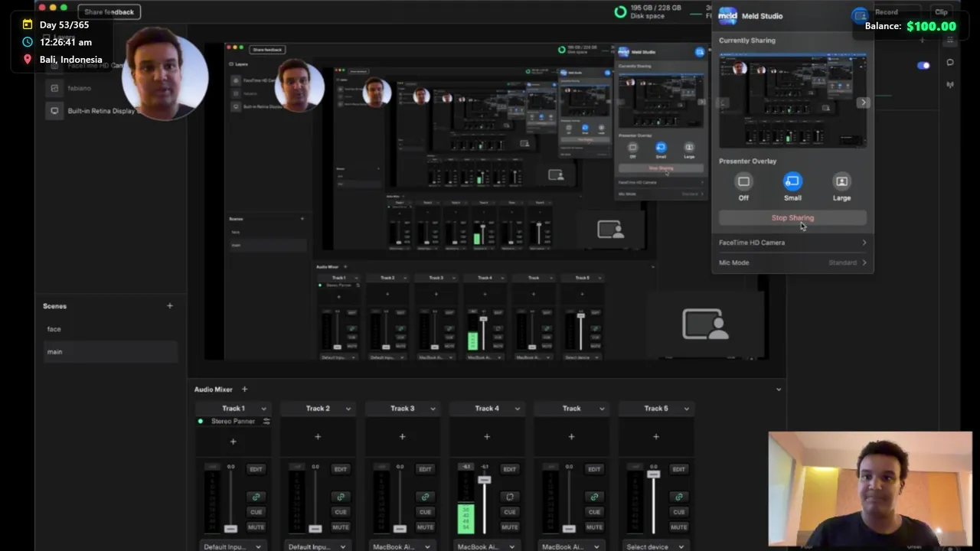The image size is (980, 551).
Task: Toggle link icon on Track 1
Action: pos(256,497)
